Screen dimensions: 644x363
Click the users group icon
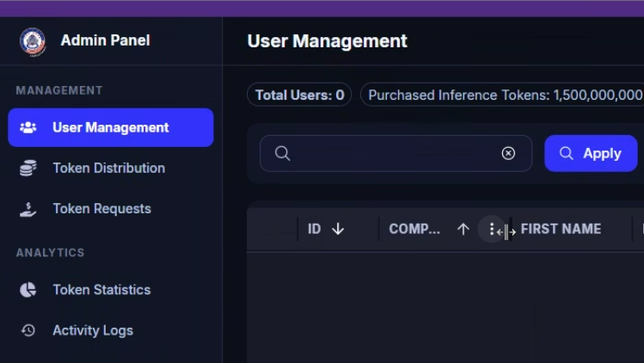(x=28, y=128)
